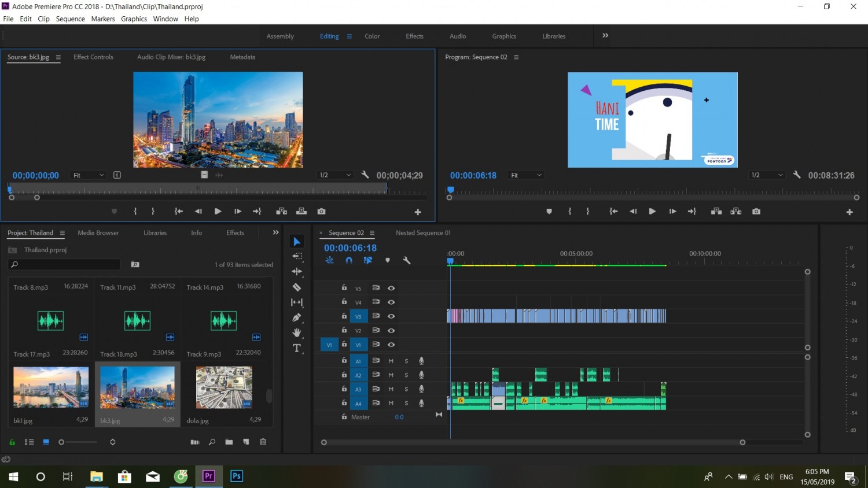The width and height of the screenshot is (868, 488).
Task: Select the Pen tool
Action: [297, 317]
